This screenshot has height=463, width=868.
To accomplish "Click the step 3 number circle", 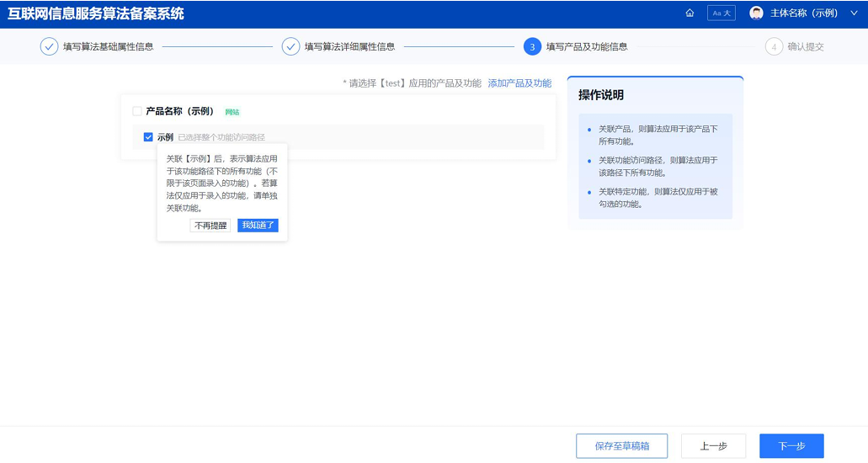I will tap(532, 46).
